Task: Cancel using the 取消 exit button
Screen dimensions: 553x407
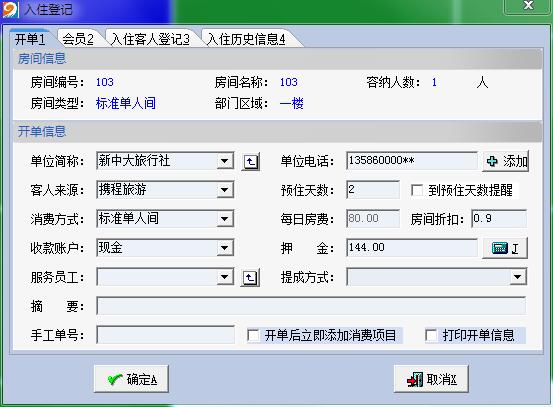Action: coord(431,379)
